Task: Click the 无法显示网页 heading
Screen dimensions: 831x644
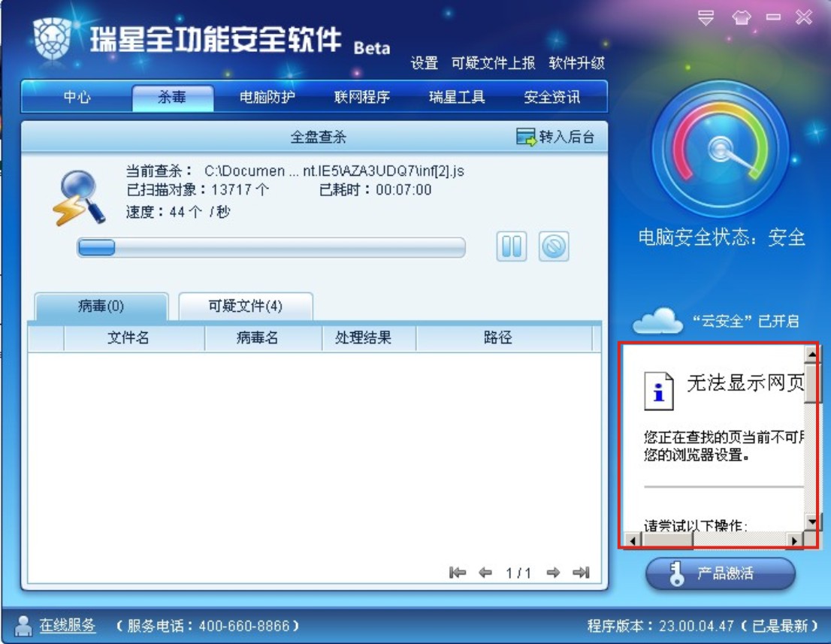Action: (x=745, y=382)
